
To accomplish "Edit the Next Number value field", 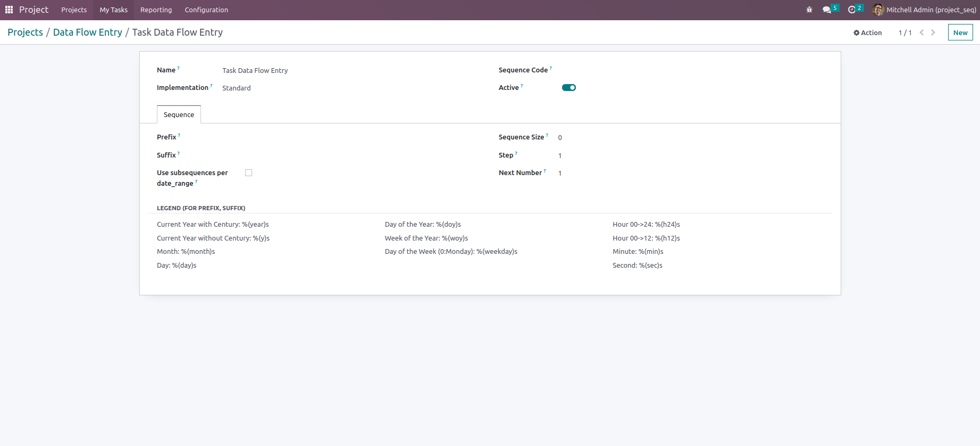I will tap(691, 173).
